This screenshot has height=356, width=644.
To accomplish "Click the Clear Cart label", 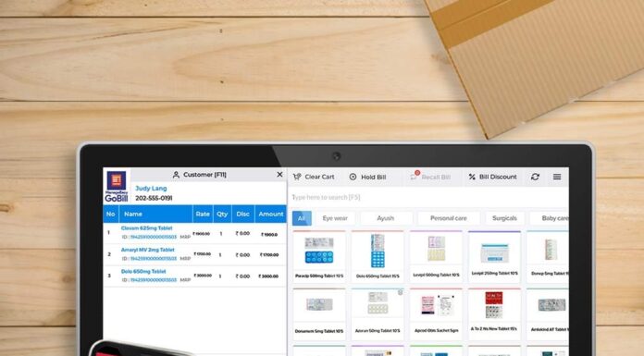I will pyautogui.click(x=319, y=177).
